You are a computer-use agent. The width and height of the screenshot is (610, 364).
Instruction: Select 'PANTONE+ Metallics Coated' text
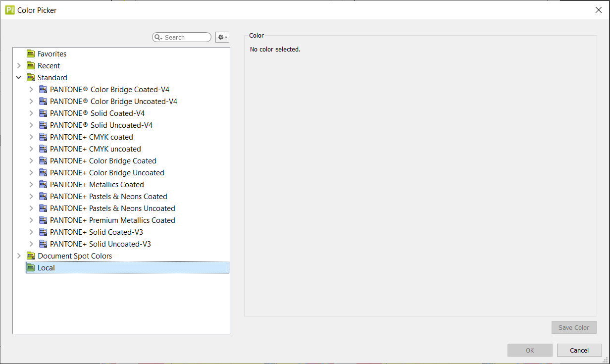click(97, 185)
